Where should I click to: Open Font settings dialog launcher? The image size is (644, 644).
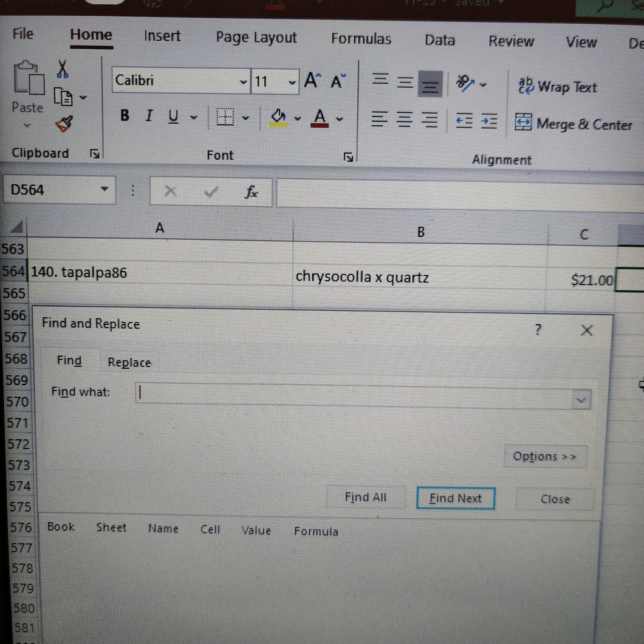tap(348, 157)
